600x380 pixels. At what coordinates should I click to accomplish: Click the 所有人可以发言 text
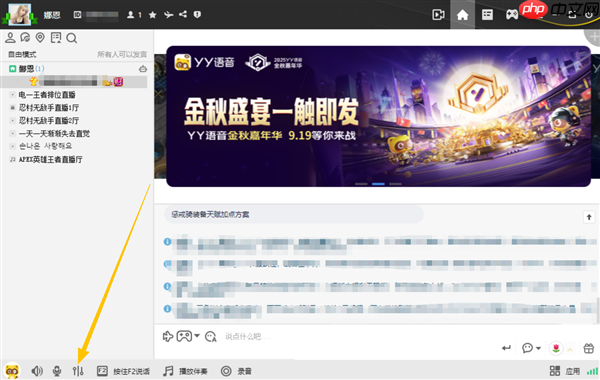(122, 54)
